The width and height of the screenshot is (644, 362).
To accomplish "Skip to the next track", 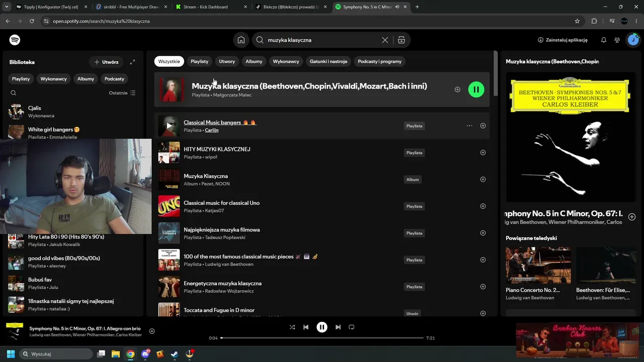I will 338,327.
